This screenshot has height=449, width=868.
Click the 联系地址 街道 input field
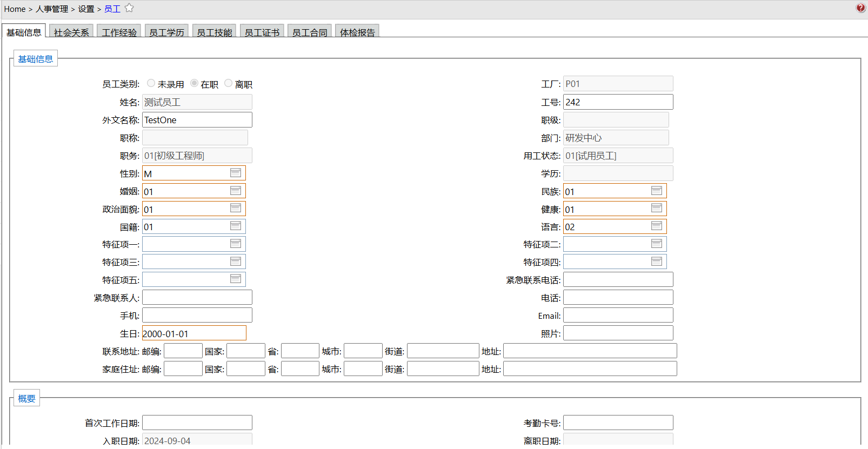(x=443, y=351)
